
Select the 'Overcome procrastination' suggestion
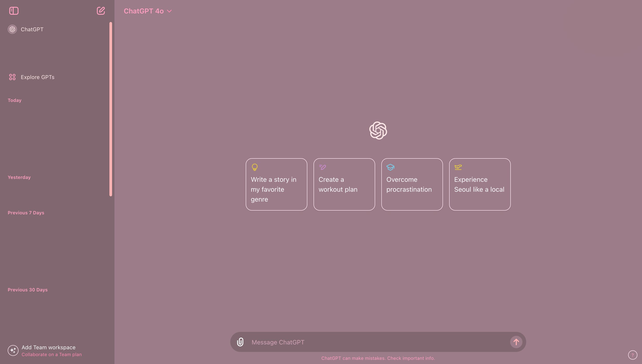pos(412,184)
